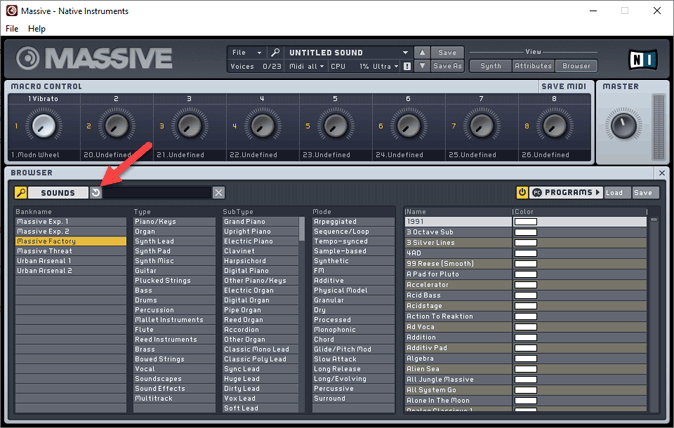Expand the Programs arrow menu

tap(597, 193)
